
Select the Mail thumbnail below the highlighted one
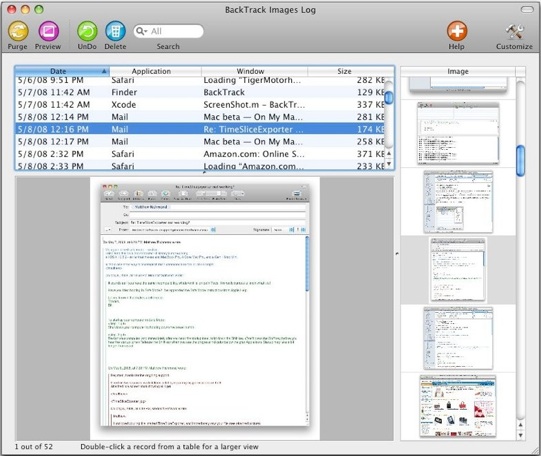(458, 338)
